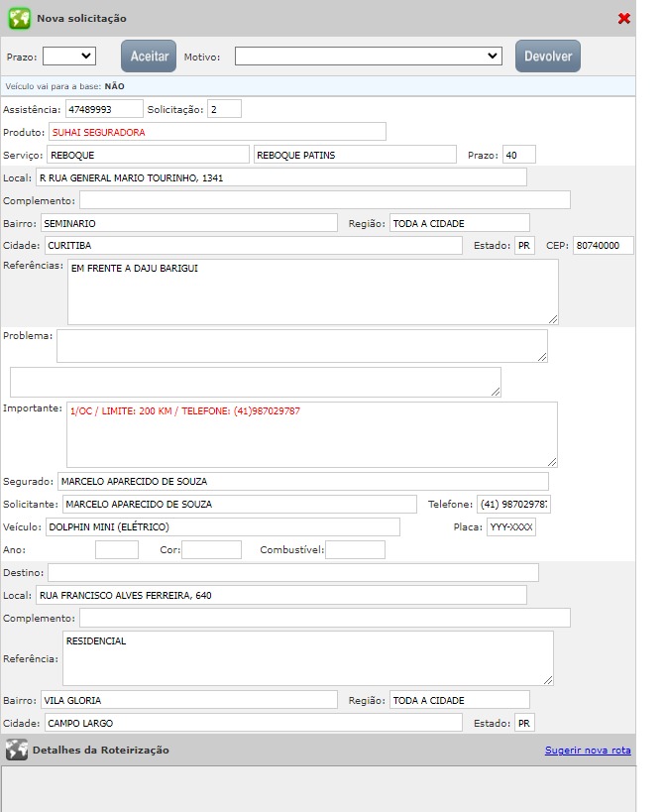Image resolution: width=666 pixels, height=812 pixels.
Task: Click the Detalhes da Roteirização globe icon
Action: 16,751
